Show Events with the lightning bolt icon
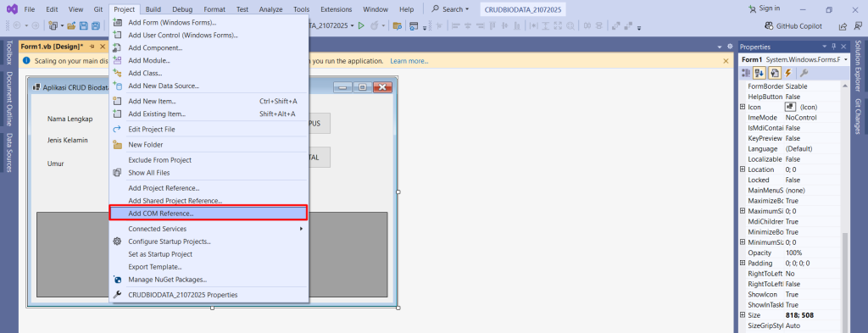This screenshot has height=333, width=868. pyautogui.click(x=787, y=73)
